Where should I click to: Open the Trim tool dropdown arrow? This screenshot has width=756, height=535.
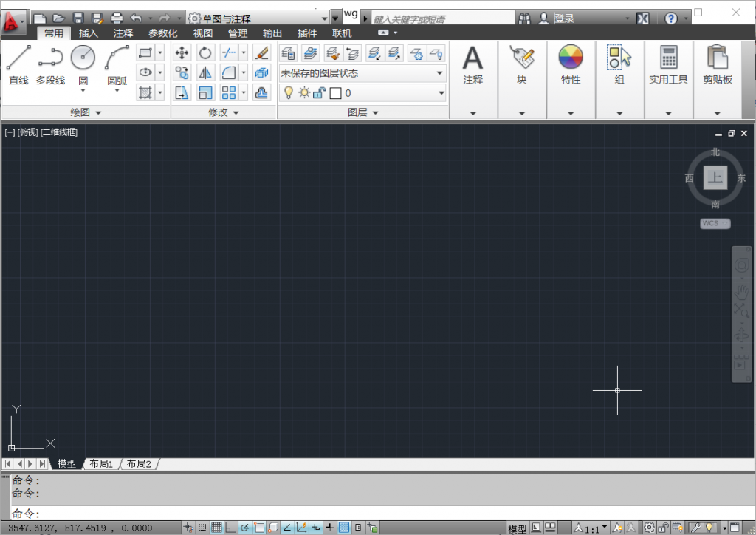pyautogui.click(x=244, y=52)
